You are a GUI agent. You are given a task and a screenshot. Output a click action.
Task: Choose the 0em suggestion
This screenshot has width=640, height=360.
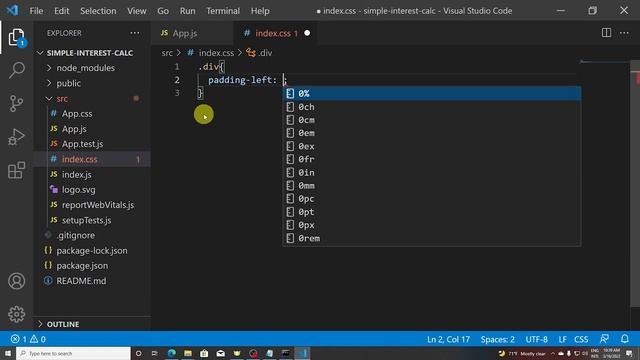(432, 133)
